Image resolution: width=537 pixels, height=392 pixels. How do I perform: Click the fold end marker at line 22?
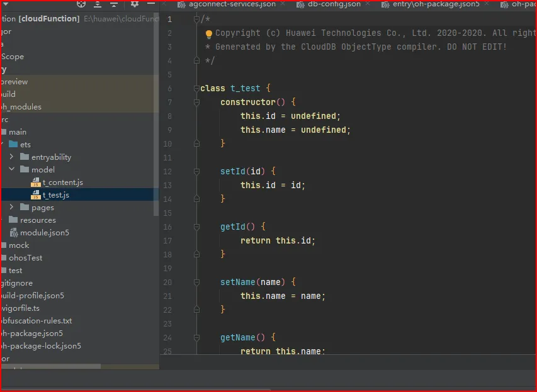tap(196, 310)
